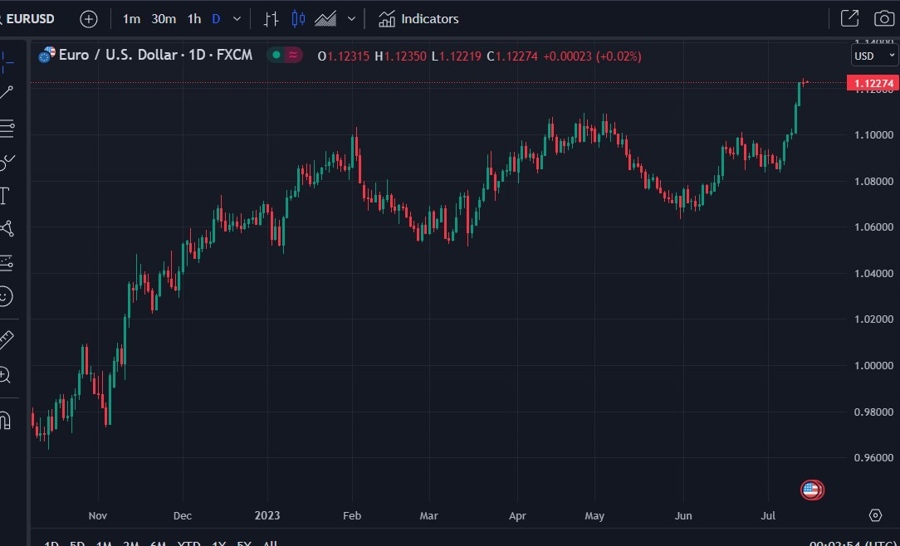
Task: Click the 1.06000 price axis label
Action: pos(874,227)
